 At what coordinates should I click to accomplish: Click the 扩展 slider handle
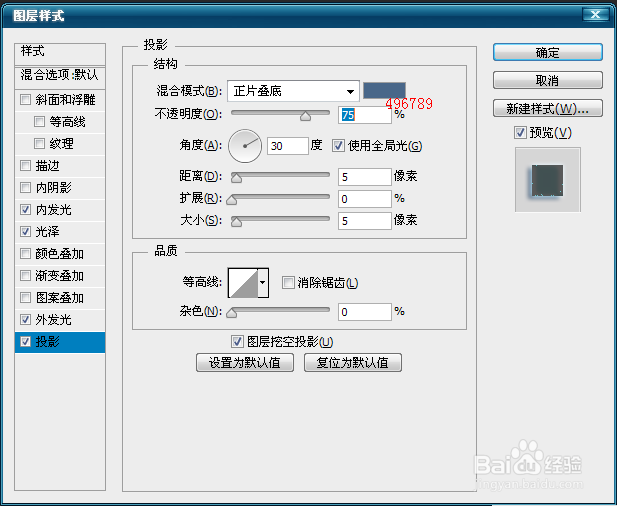pos(232,200)
